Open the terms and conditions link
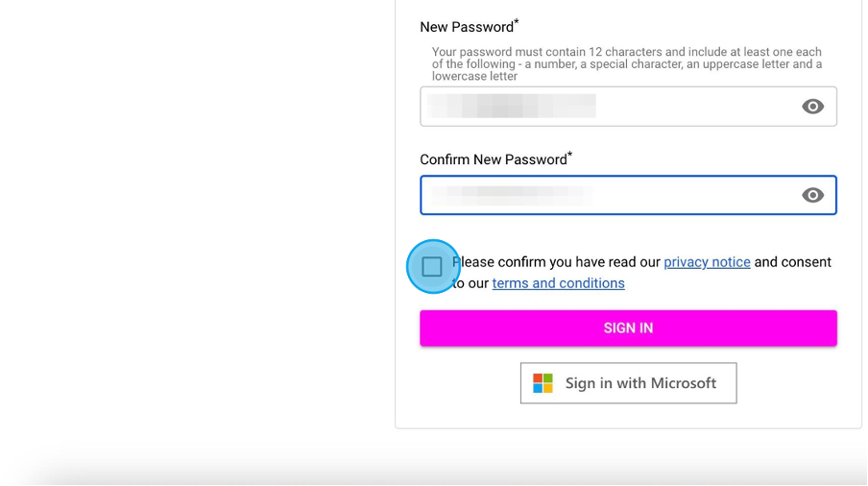Viewport: 868px width, 486px height. pos(558,282)
